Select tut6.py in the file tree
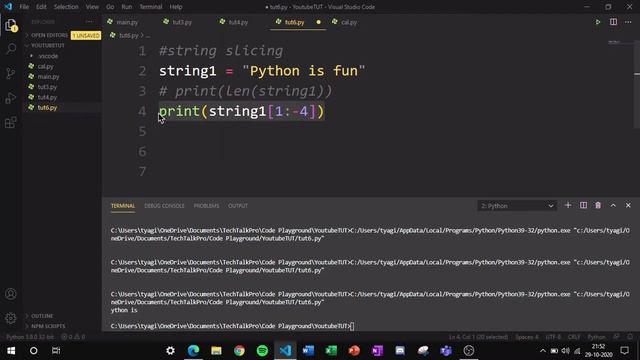 pos(47,107)
